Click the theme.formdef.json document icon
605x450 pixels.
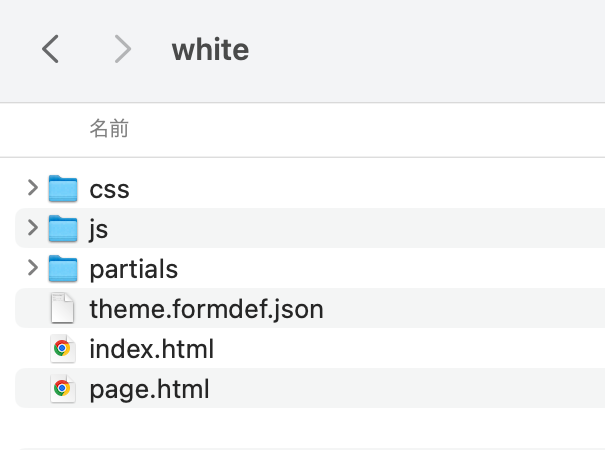pos(63,309)
